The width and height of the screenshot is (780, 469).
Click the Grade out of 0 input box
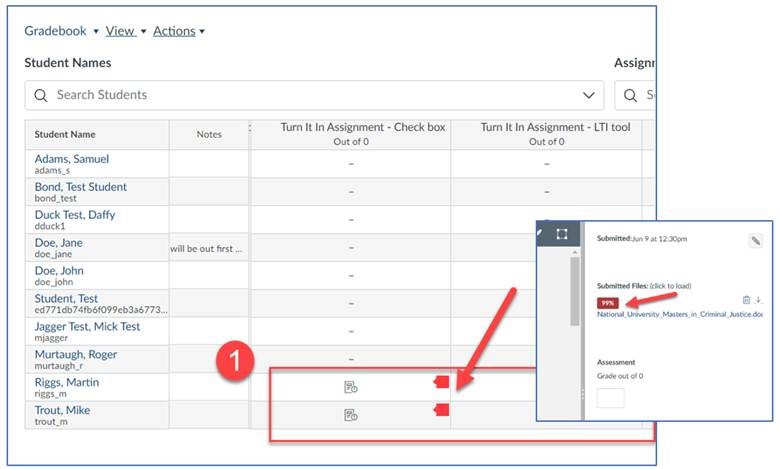(610, 397)
